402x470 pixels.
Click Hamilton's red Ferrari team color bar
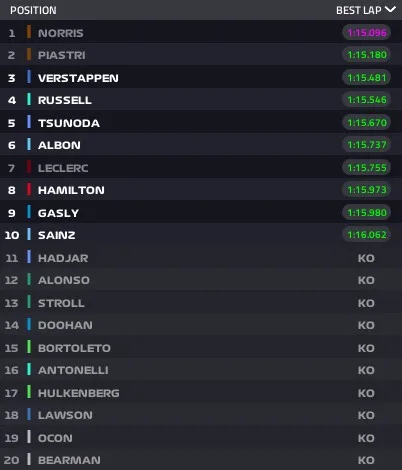pos(29,189)
